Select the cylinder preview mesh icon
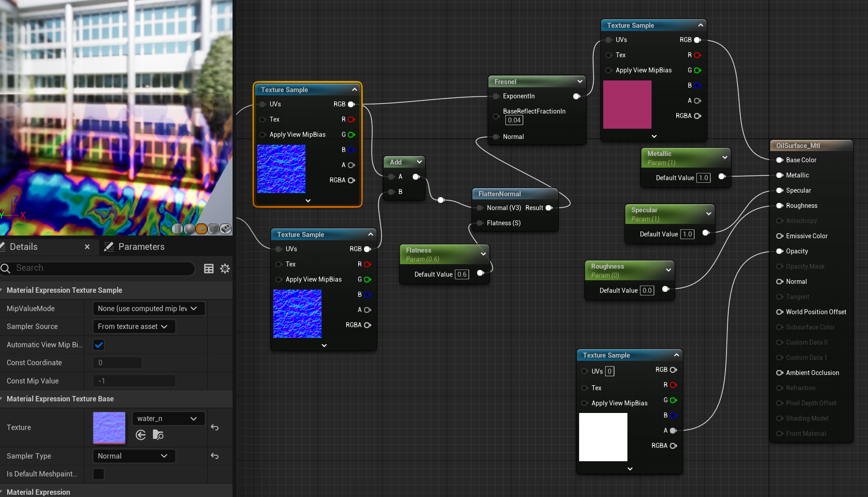The width and height of the screenshot is (868, 497). (177, 229)
